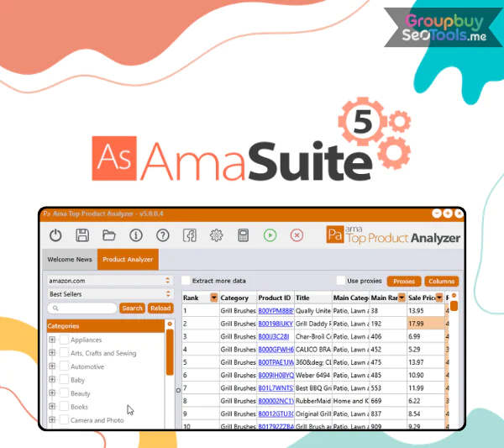Select the Product Analyzer tab

coord(128,259)
